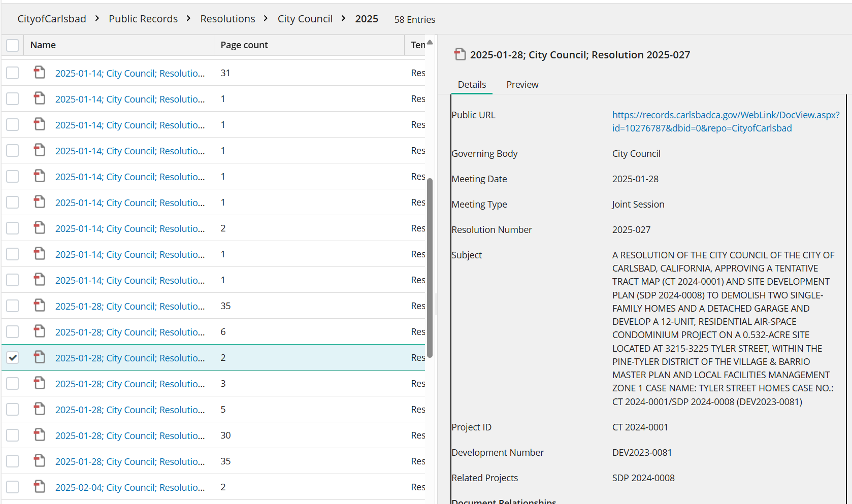The image size is (852, 504).
Task: Click the '58 Entries' count text
Action: coord(415,20)
